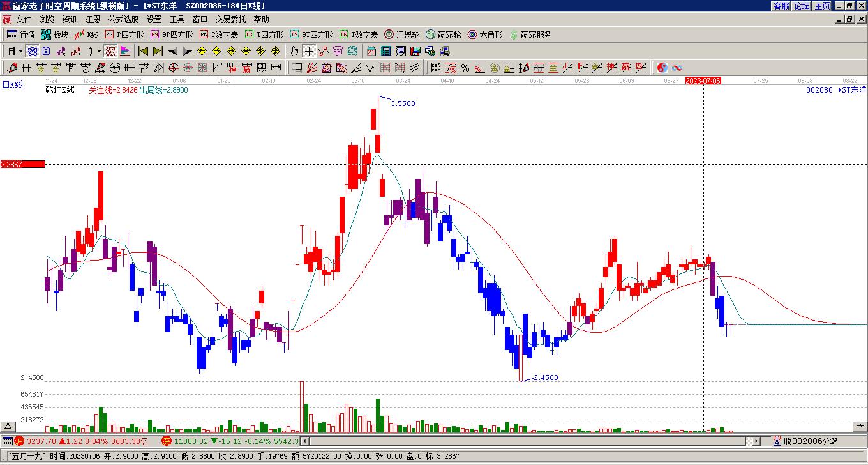The height and width of the screenshot is (465, 868).
Task: Open 赢家服务 service
Action: point(530,34)
